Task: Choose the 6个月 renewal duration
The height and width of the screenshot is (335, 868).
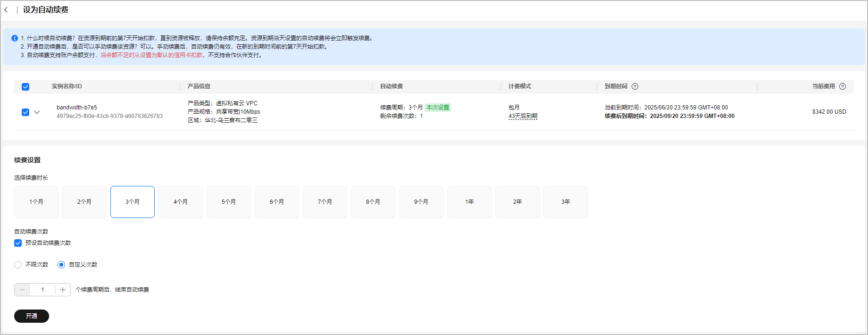Action: point(277,202)
